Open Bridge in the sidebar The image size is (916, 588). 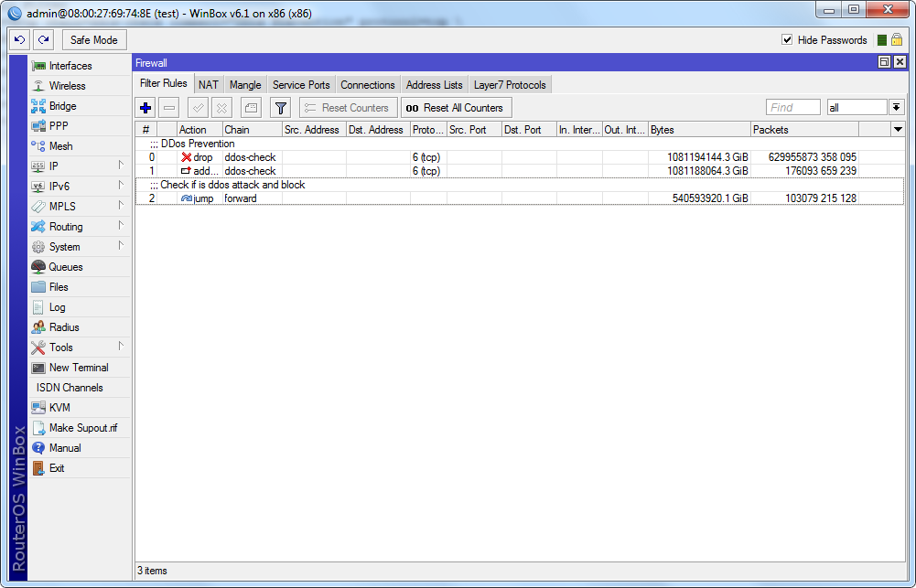[80, 106]
